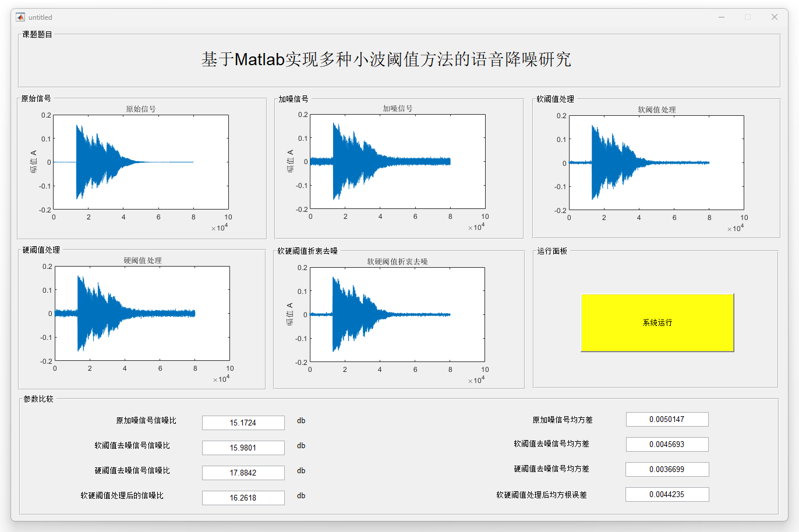The width and height of the screenshot is (799, 532).
Task: Click the 原加噪信号信噪比 label
Action: [146, 420]
